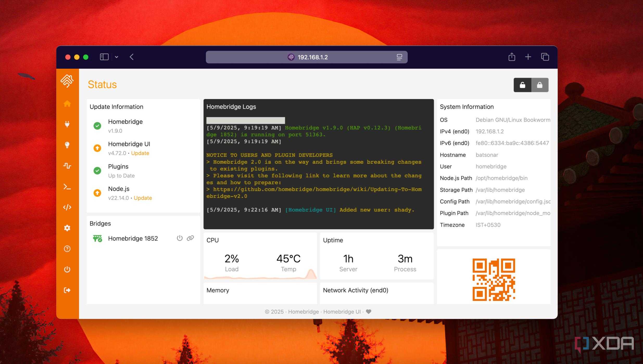Click the Homebridge v1.9.0 green check icon

coord(97,126)
